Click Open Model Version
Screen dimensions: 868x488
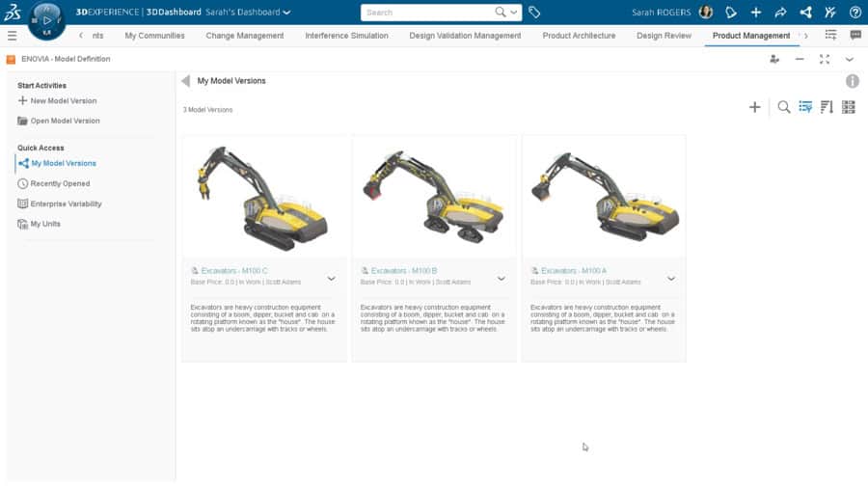coord(59,121)
